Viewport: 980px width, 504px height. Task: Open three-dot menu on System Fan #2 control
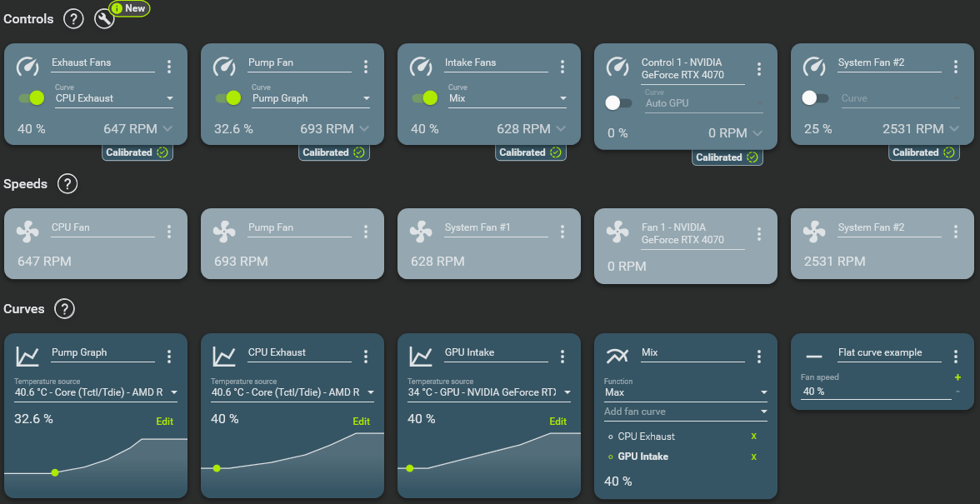pos(956,67)
